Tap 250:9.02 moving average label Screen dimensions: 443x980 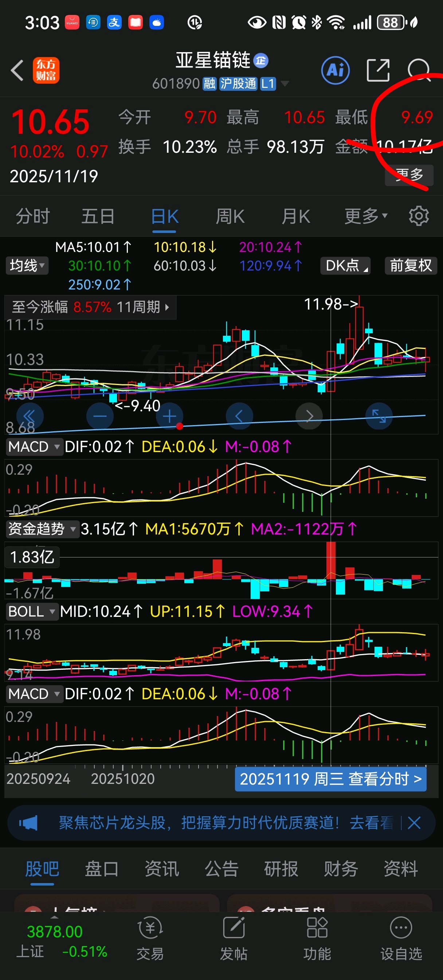[99, 285]
